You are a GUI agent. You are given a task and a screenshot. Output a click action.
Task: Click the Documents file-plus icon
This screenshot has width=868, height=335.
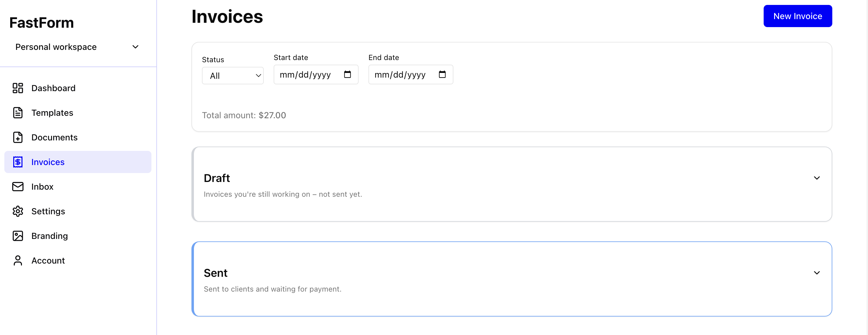click(x=18, y=137)
